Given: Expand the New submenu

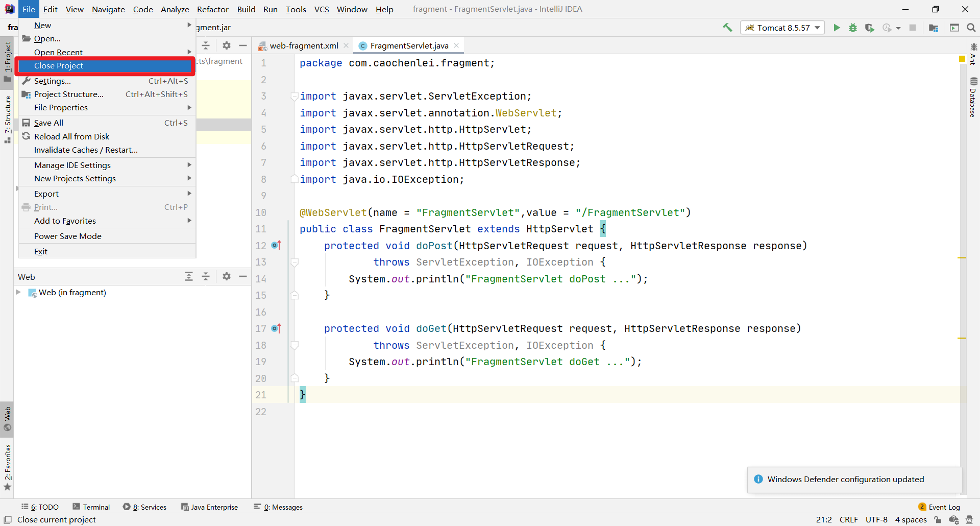Looking at the screenshot, I should coord(107,25).
